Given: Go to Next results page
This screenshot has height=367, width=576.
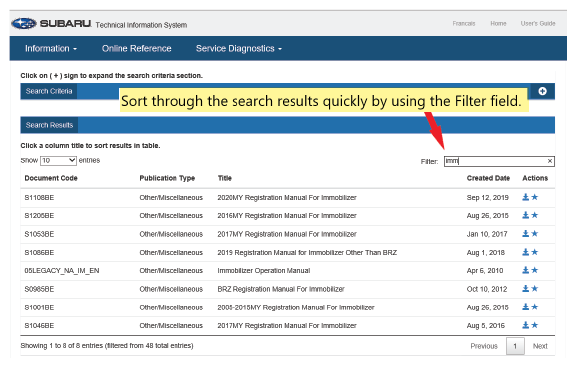Looking at the screenshot, I should [540, 346].
